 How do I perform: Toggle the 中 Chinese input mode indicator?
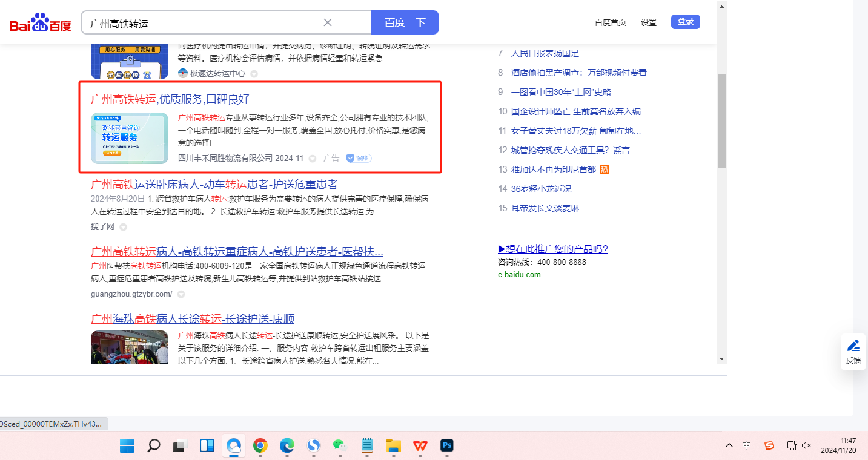point(747,445)
